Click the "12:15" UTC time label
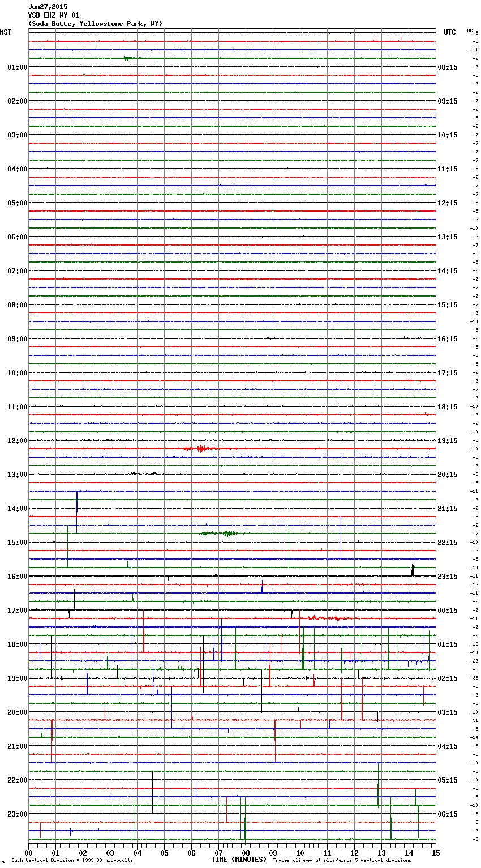Viewport: 481px width, 868px height. 448,203
